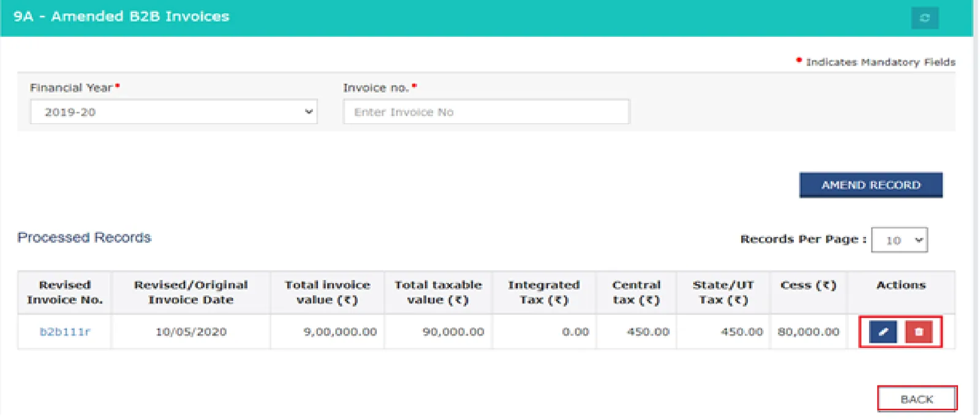Select total taxable value 90,000.00
The width and height of the screenshot is (980, 420).
453,332
